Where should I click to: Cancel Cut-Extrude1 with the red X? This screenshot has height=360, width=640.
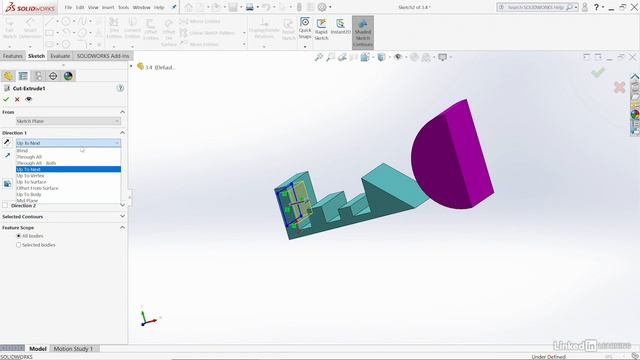pyautogui.click(x=17, y=99)
